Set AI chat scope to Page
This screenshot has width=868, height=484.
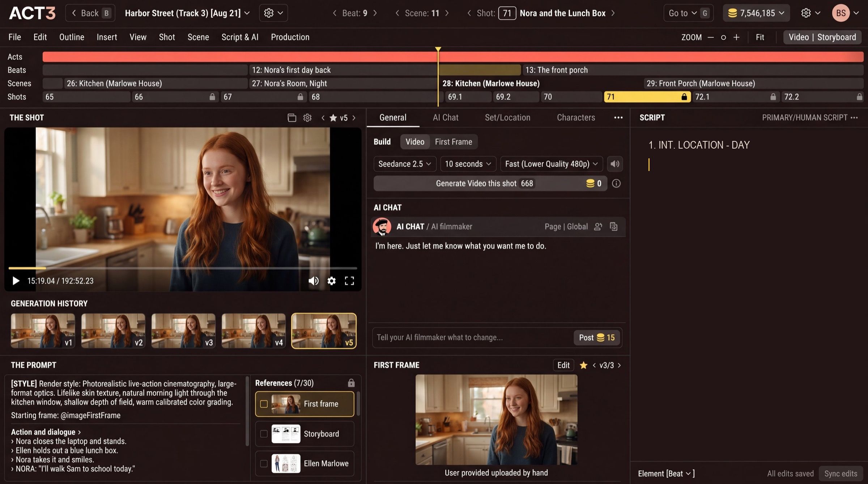point(553,227)
